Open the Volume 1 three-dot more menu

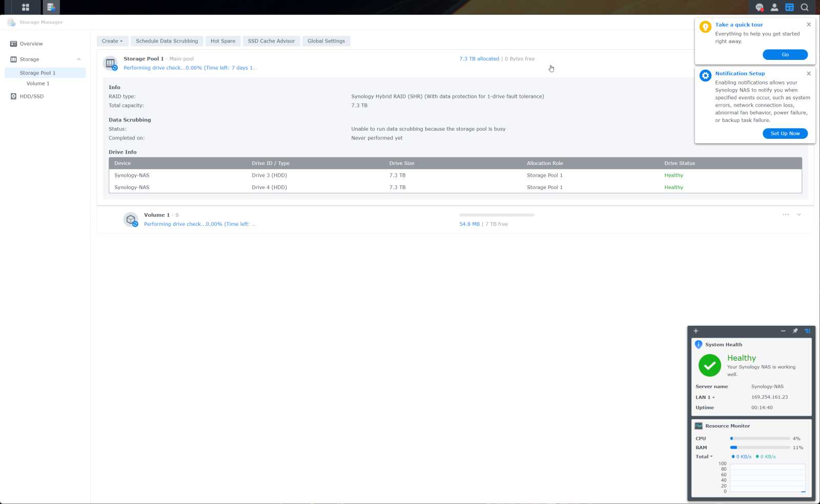point(786,215)
